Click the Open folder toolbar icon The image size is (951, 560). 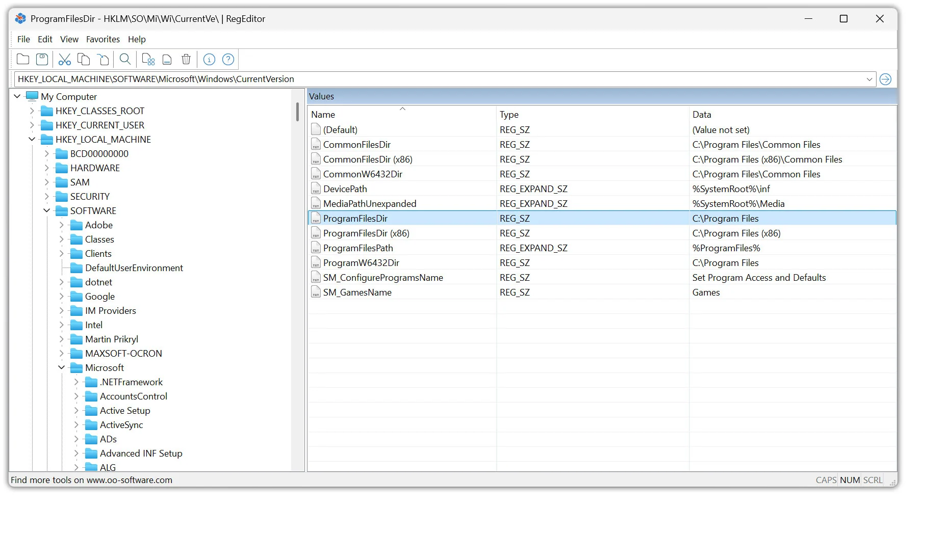pos(23,59)
